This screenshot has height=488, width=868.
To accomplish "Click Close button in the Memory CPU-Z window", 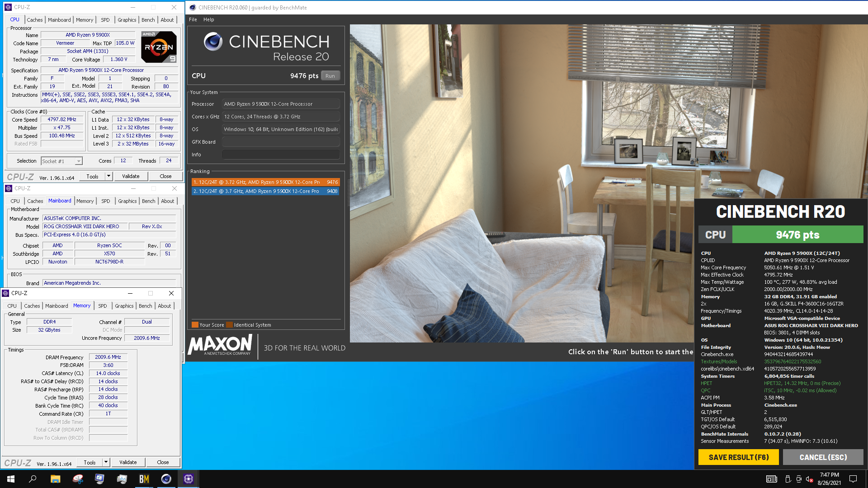I will point(163,462).
